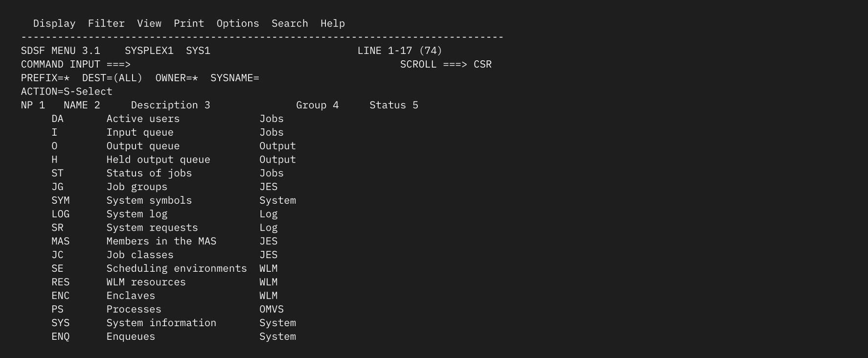This screenshot has height=358, width=868.
Task: Open the System log panel
Action: [137, 214]
